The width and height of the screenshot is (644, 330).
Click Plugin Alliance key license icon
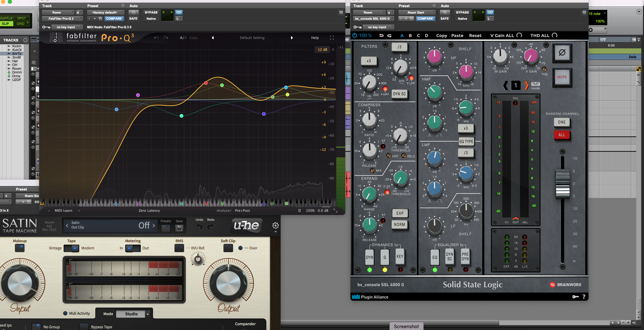(x=575, y=297)
